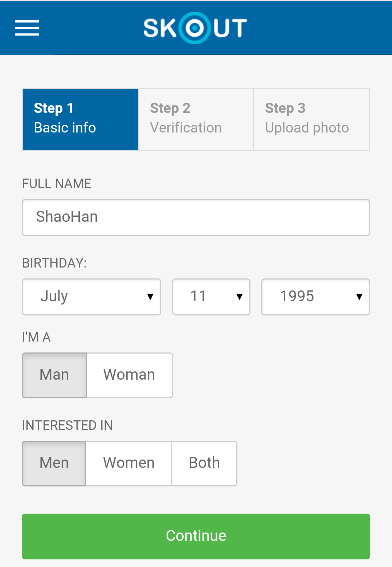Go to Step 3 Upload photo tab
392x567 pixels.
click(311, 119)
